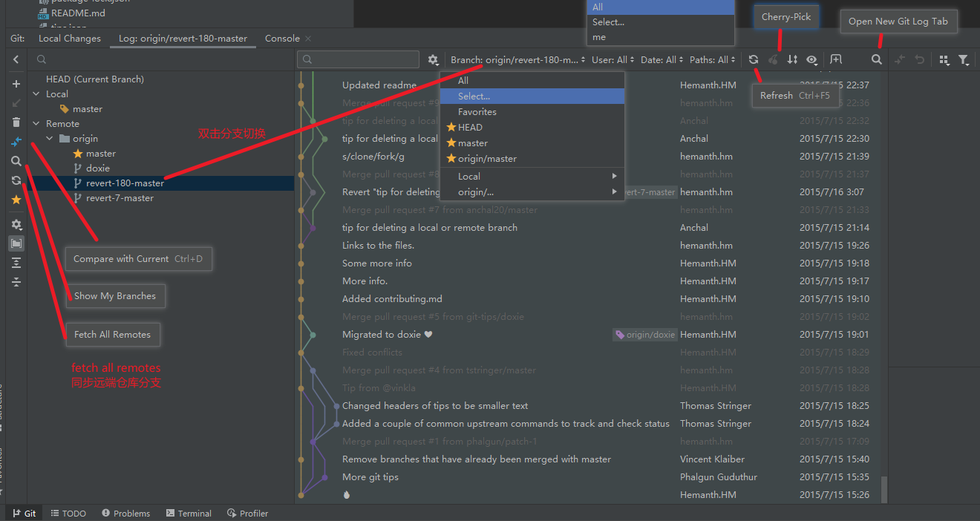Switch to the Local Changes tab

(x=69, y=38)
